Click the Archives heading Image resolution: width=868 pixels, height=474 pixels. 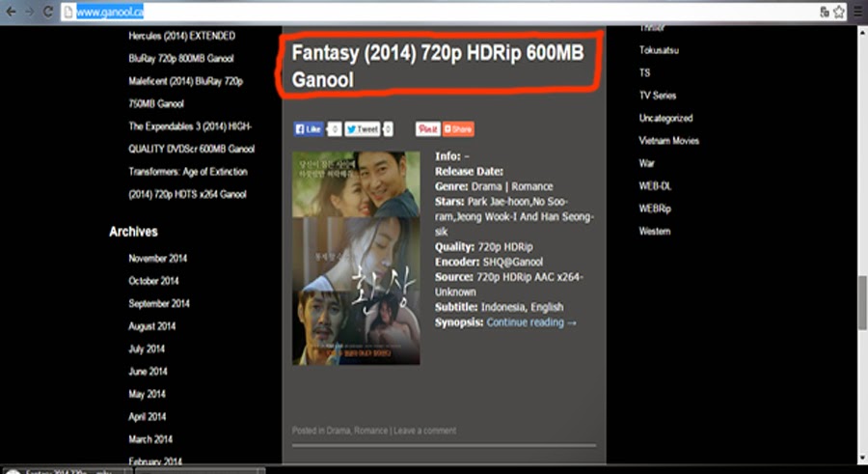click(133, 232)
